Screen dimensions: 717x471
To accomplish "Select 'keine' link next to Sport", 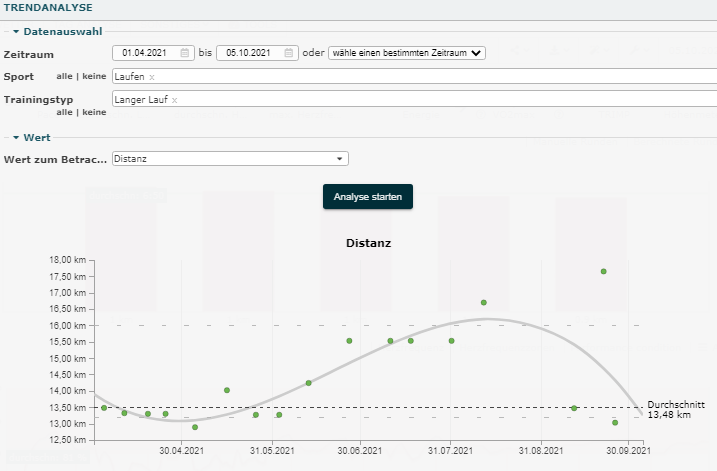I will pos(93,77).
